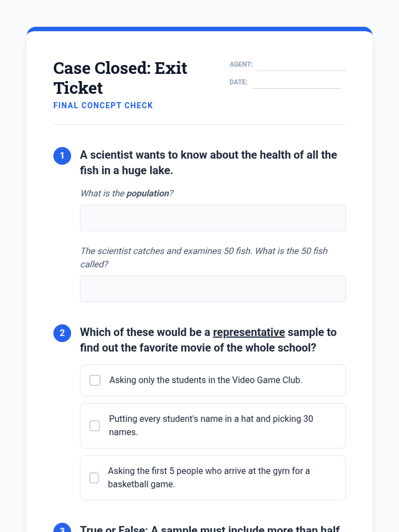Screen dimensions: 399x532
Task: Click the FINAL CONCEPT CHECK subtitle
Action: (x=103, y=105)
